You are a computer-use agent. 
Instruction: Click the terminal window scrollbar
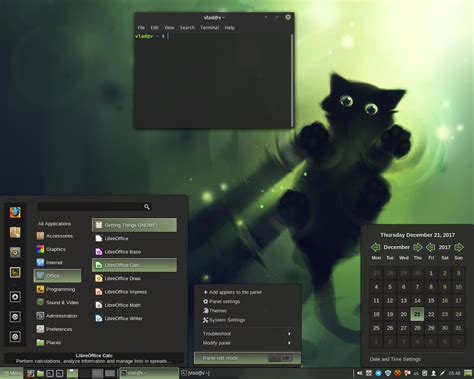[292, 79]
